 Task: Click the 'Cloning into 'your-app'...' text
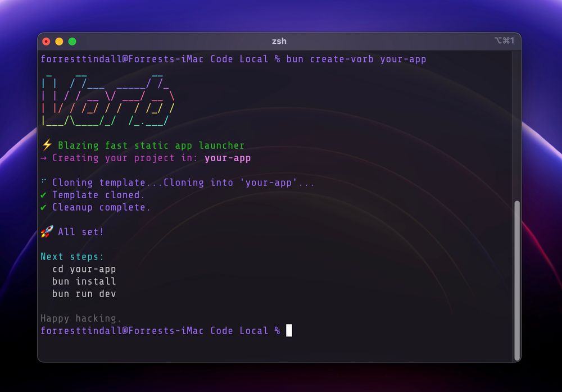[x=239, y=183]
